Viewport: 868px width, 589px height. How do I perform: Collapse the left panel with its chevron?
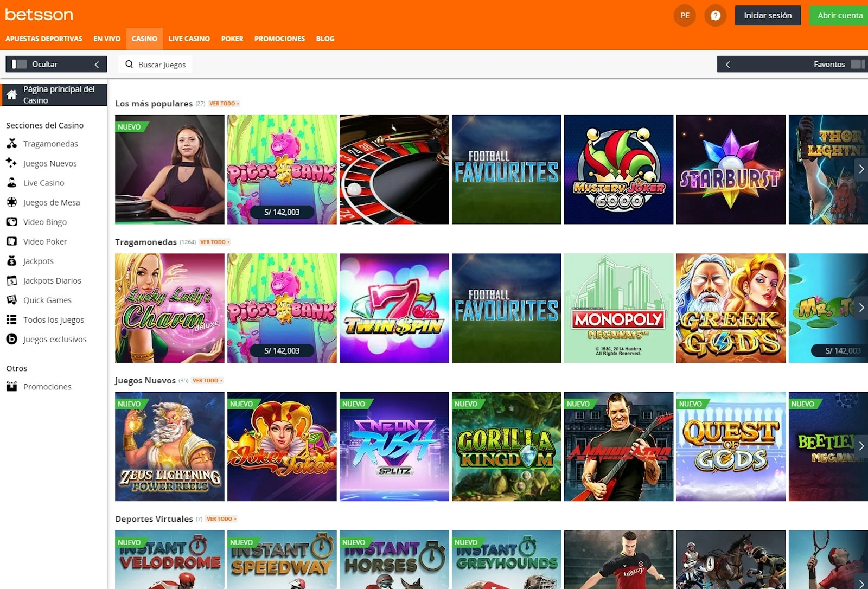coord(97,64)
